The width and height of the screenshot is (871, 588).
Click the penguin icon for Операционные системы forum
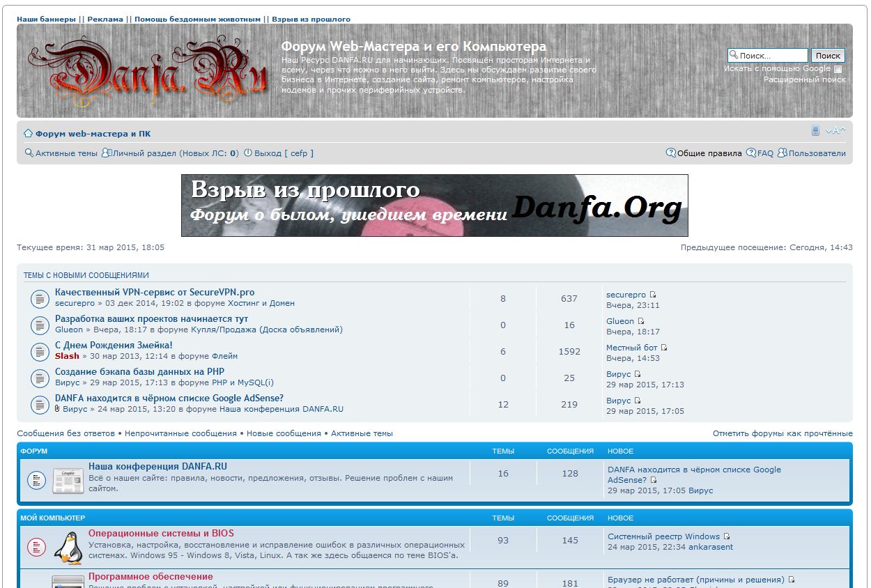point(68,547)
